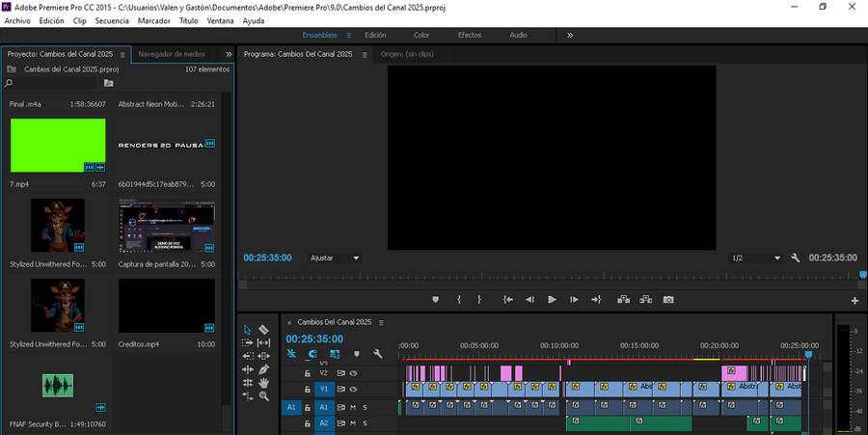This screenshot has width=868, height=435.
Task: Solo the A2 audio track
Action: (x=365, y=423)
